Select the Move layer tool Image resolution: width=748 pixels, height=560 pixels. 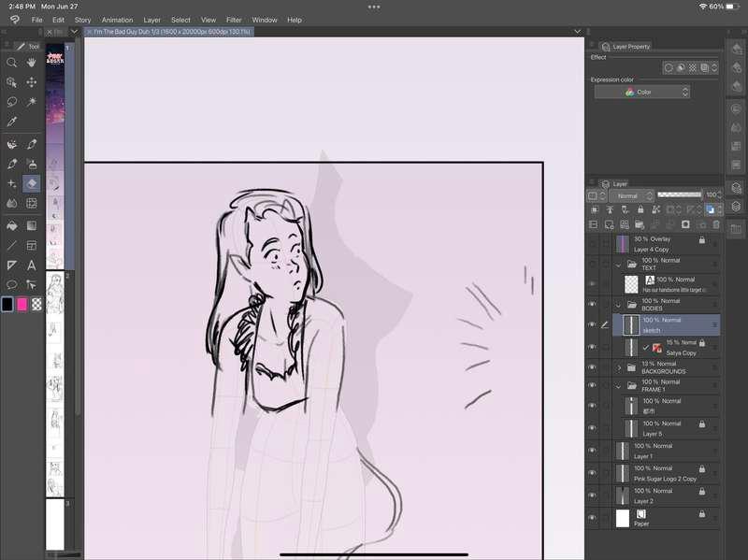[x=32, y=82]
